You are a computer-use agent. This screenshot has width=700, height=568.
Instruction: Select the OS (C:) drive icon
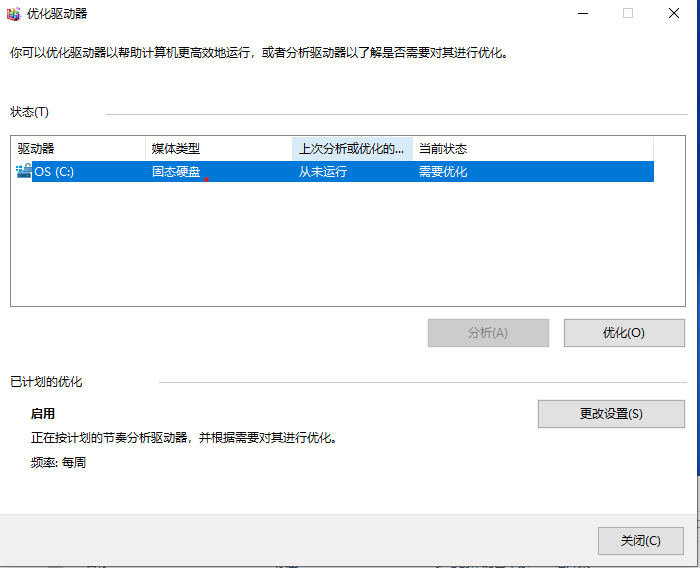pyautogui.click(x=24, y=171)
